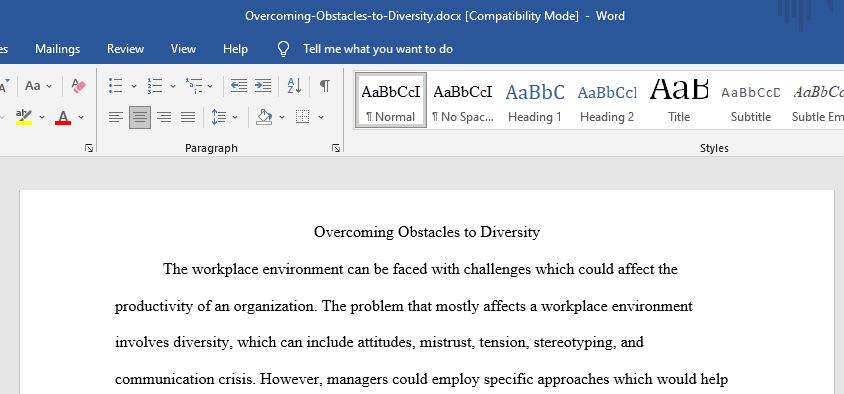Click the 'Overcoming Obstacles to Diversity' document heading

pyautogui.click(x=427, y=232)
